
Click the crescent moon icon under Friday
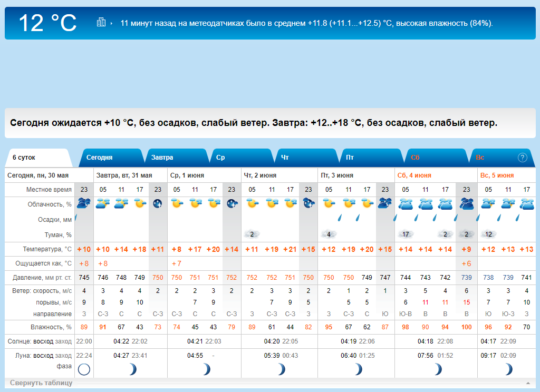(358, 369)
